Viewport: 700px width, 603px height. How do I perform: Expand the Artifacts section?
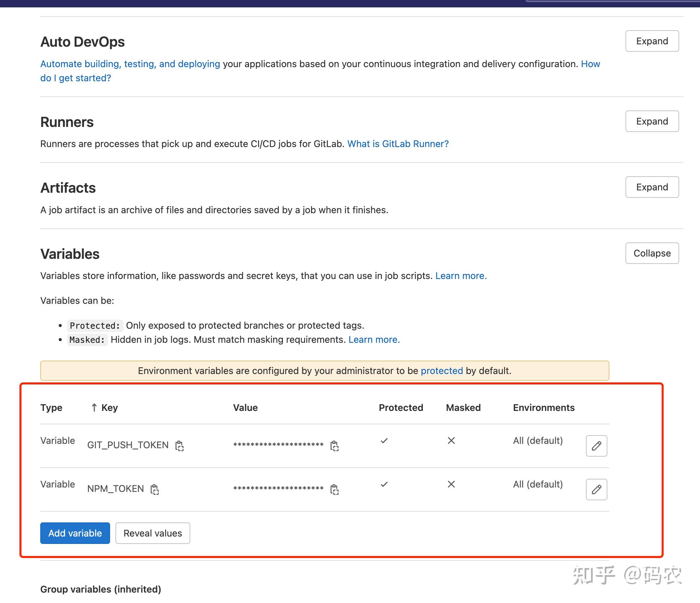[x=652, y=187]
